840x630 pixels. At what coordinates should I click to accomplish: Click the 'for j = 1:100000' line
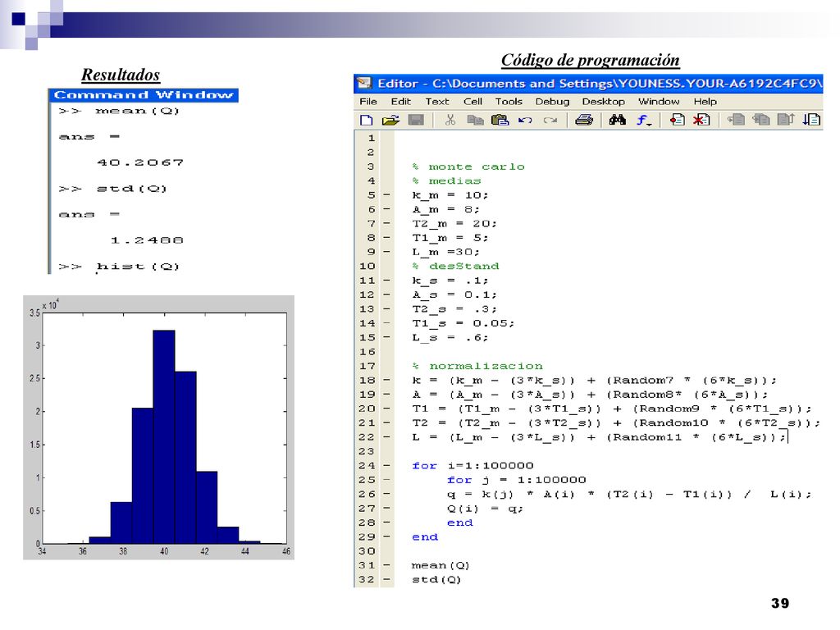coord(517,480)
